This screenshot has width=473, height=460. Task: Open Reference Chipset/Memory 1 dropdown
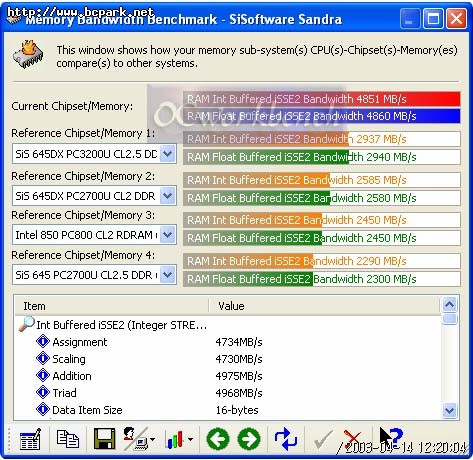coord(168,154)
